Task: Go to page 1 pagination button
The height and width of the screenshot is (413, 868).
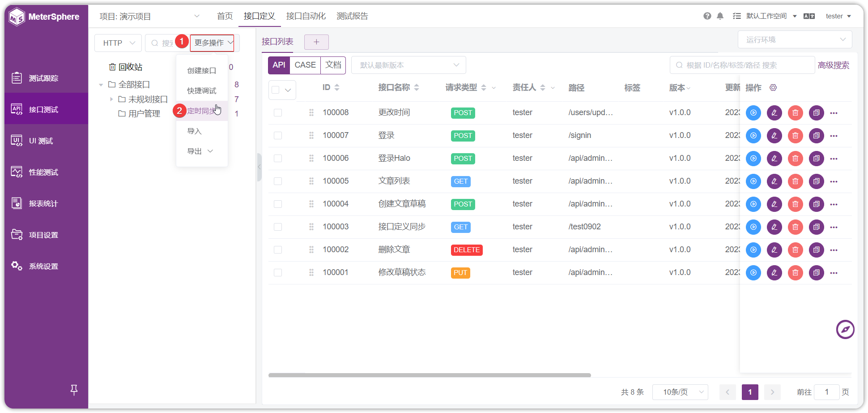Action: pyautogui.click(x=750, y=392)
